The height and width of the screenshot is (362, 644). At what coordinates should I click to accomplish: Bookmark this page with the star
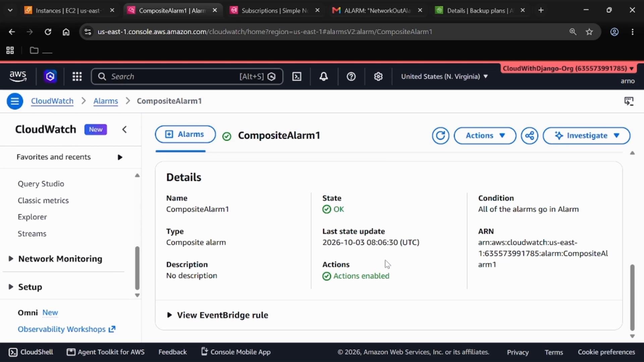(589, 32)
